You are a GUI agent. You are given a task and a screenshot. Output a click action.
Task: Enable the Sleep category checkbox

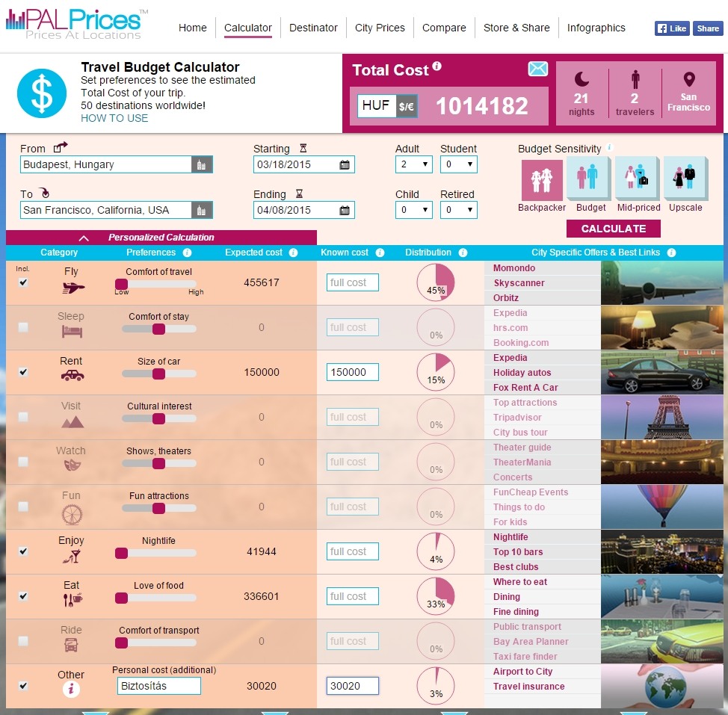(23, 327)
